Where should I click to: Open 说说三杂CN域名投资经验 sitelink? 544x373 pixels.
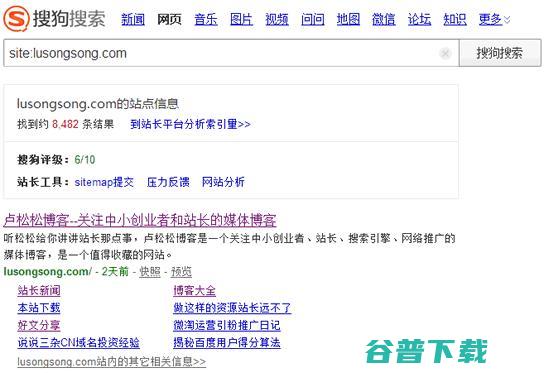coord(78,343)
